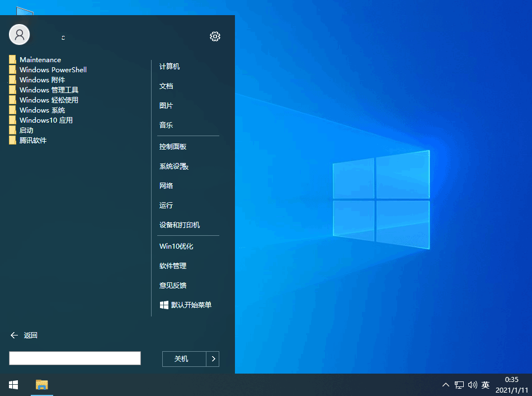The height and width of the screenshot is (396, 532).
Task: Click the volume speaker icon in tray
Action: tap(473, 385)
